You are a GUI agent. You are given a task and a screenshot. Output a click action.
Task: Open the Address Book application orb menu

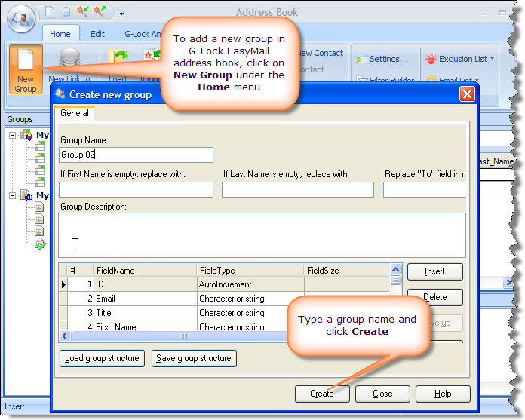pos(21,18)
